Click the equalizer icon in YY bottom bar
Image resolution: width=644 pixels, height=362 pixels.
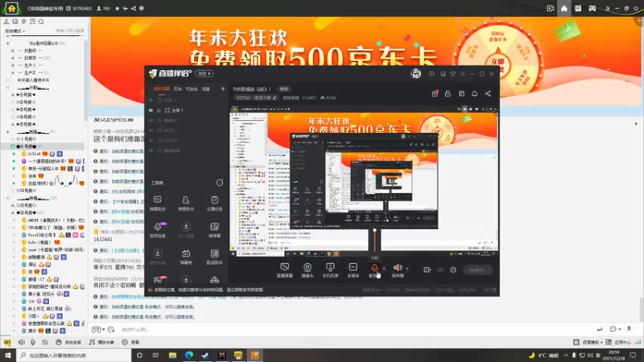pos(45,342)
